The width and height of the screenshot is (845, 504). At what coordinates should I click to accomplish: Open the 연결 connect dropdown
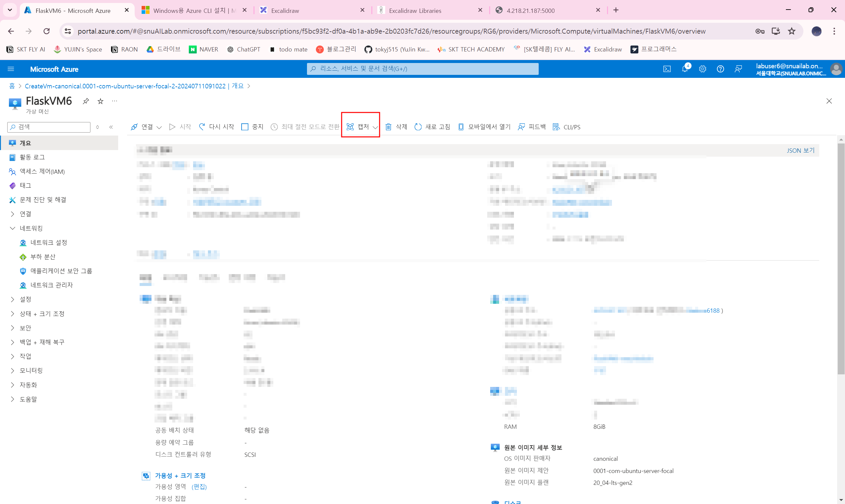(x=146, y=127)
